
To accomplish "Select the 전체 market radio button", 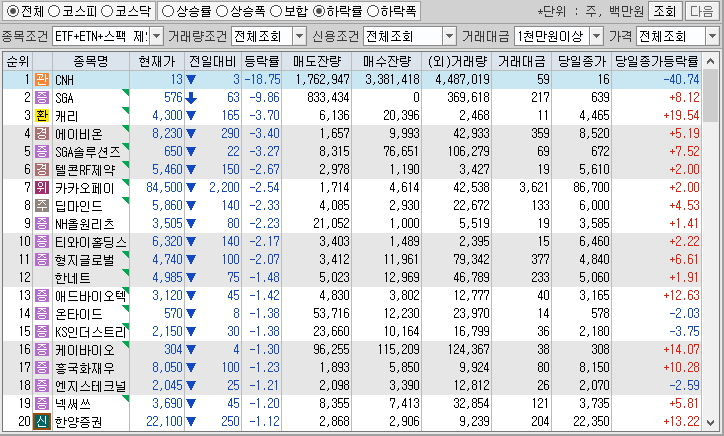I will coord(12,11).
